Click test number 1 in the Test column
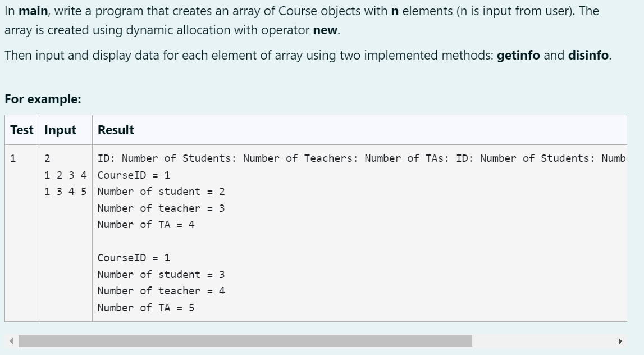The image size is (644, 355). [x=13, y=158]
